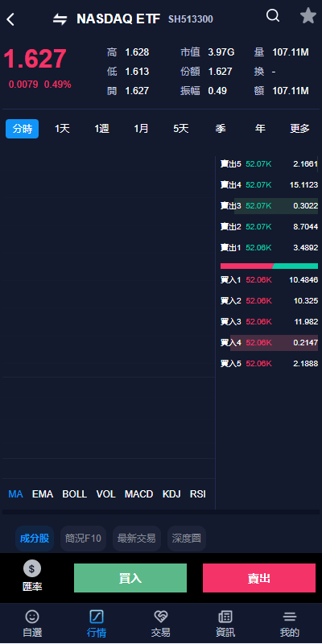322x644 pixels.
Task: Open search with the magnifier icon
Action: pos(273,16)
